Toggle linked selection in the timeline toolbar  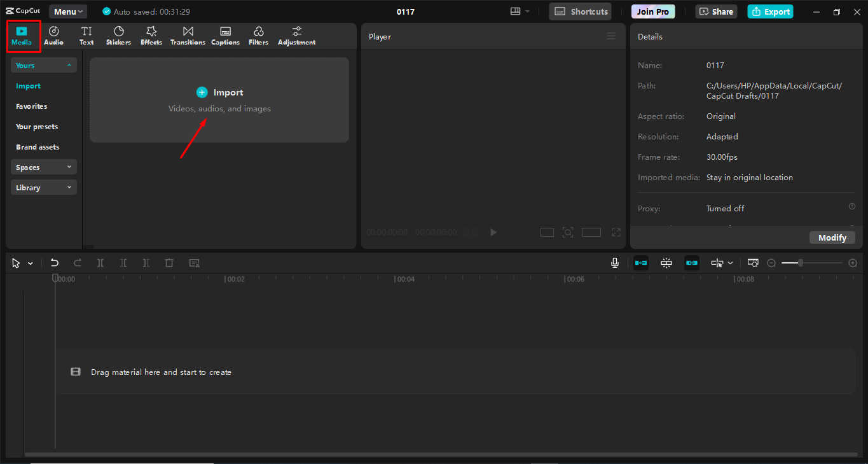[691, 262]
